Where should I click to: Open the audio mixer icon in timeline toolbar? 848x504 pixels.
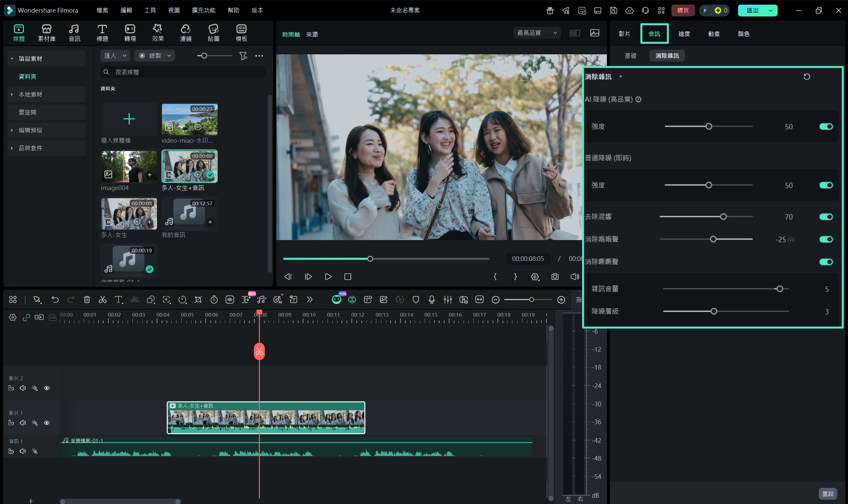pyautogui.click(x=448, y=300)
